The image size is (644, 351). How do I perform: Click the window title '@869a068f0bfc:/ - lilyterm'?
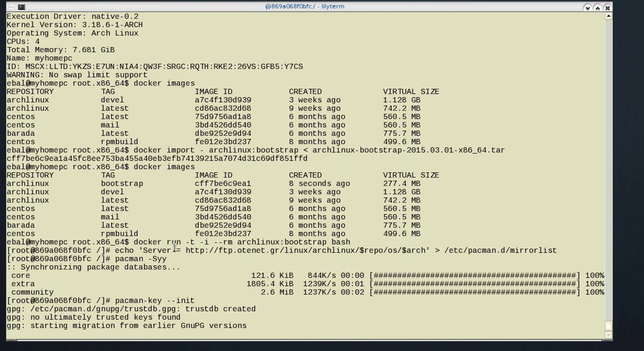coord(305,6)
